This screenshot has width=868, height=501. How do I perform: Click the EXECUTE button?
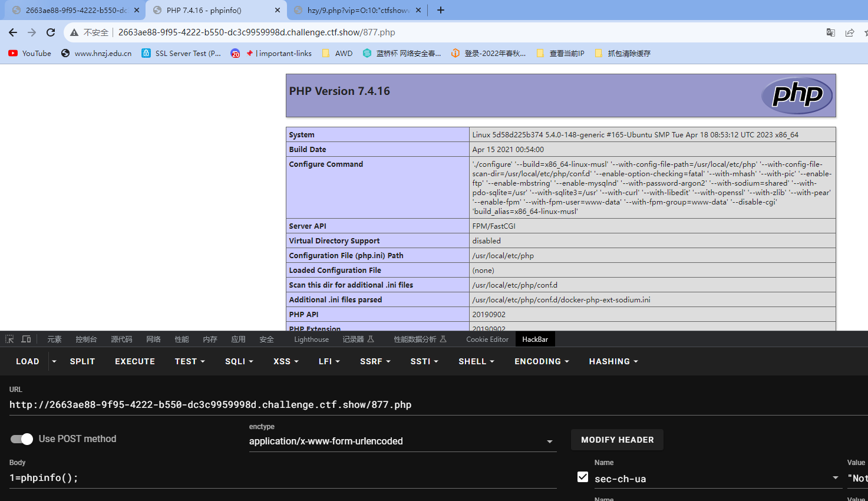click(x=135, y=361)
